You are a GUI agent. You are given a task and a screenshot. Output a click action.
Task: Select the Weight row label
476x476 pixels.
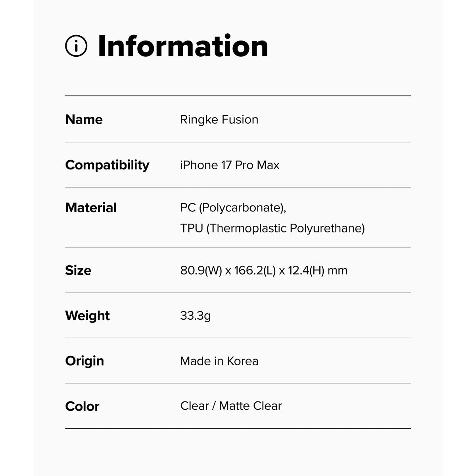click(87, 315)
